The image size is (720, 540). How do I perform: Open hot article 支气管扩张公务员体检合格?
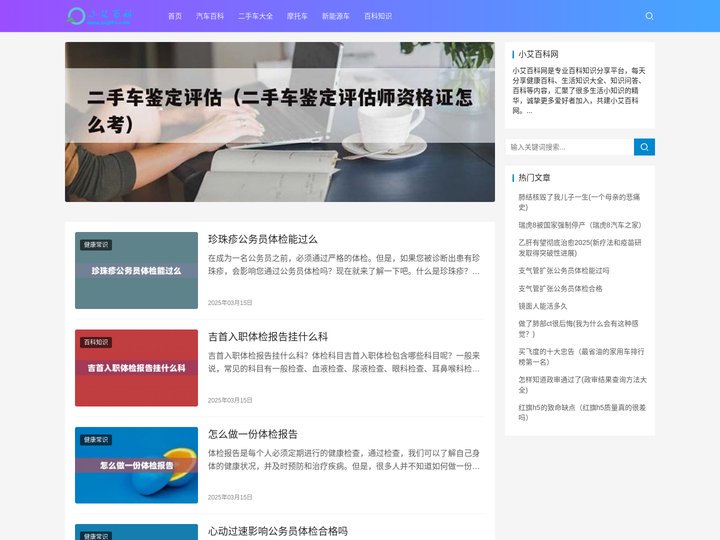[x=560, y=288]
